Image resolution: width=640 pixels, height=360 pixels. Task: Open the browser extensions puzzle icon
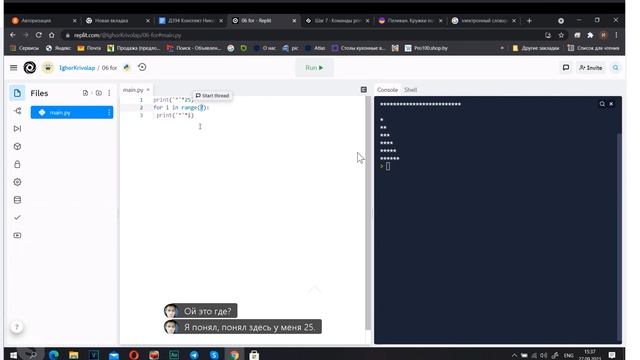click(590, 35)
